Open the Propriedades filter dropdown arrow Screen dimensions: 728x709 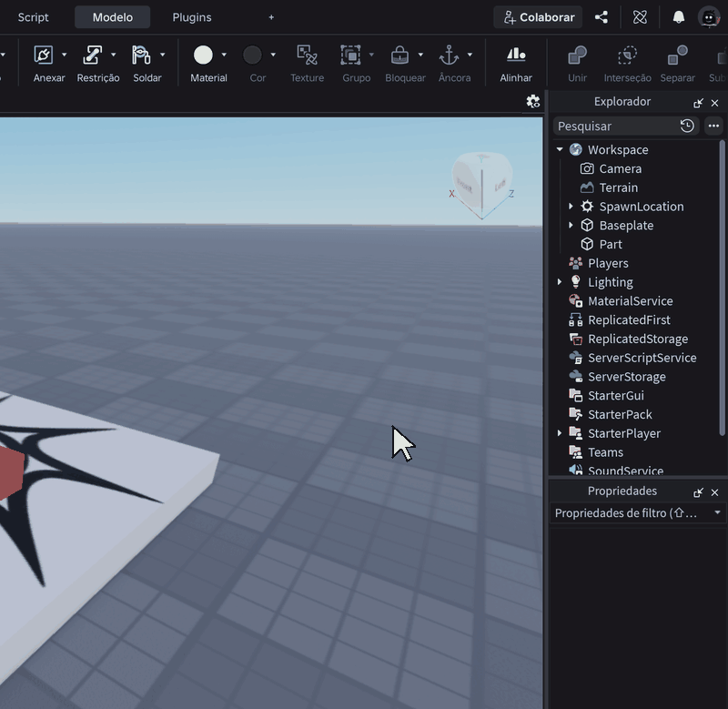pos(717,512)
